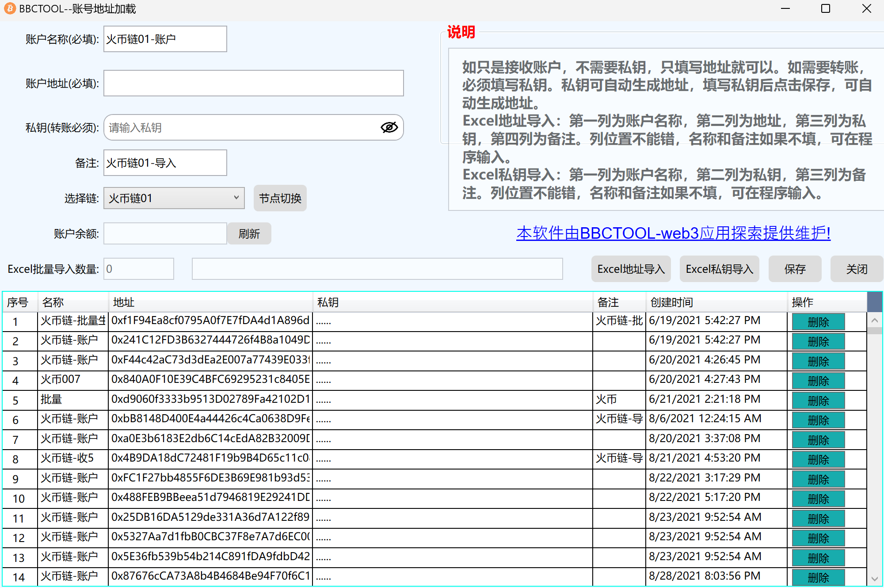Click the BBCTOOL Bitcoin app icon
Image resolution: width=884 pixels, height=588 pixels.
click(10, 8)
